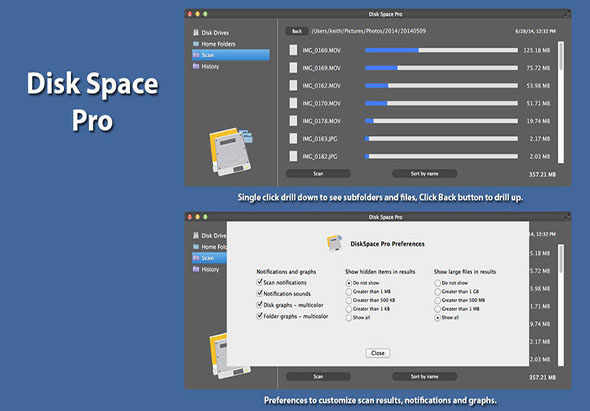Toggle Folder graphs - multicolor checkbox
The image size is (590, 411).
coord(259,316)
